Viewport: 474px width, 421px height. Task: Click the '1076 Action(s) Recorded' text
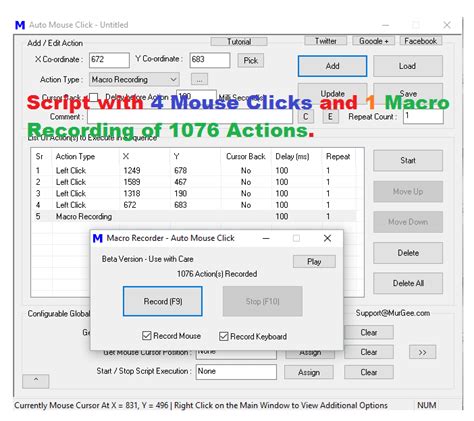pos(217,274)
